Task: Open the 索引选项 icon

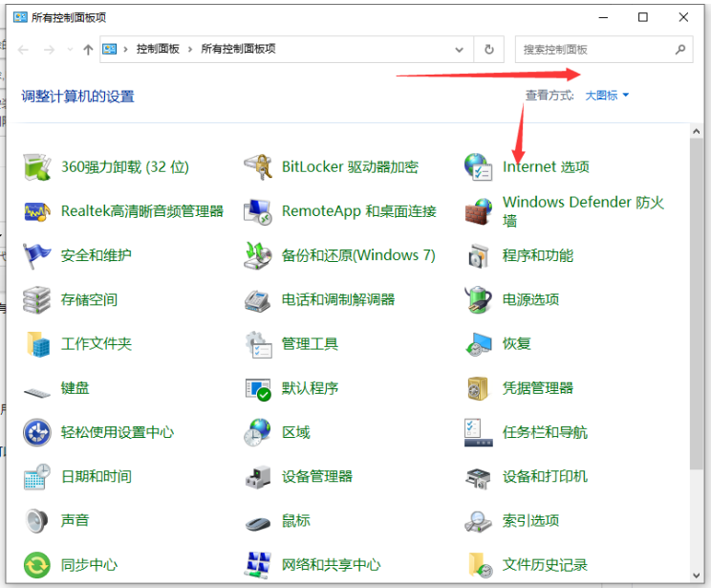Action: pyautogui.click(x=479, y=521)
